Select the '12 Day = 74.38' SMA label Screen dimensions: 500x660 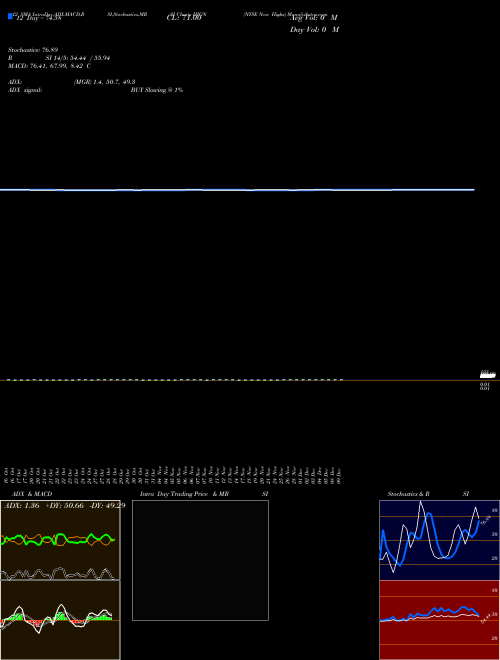coord(38,18)
